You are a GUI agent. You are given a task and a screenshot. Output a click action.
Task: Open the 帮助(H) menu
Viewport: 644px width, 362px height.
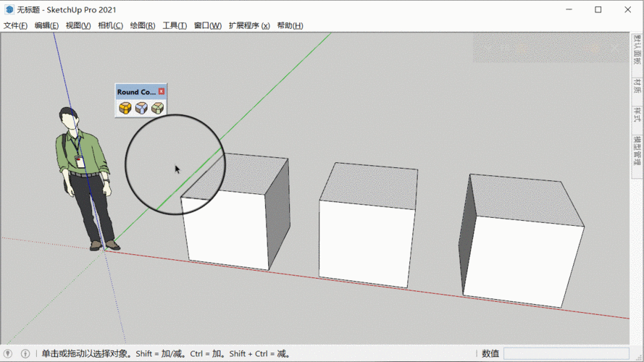[x=290, y=25]
